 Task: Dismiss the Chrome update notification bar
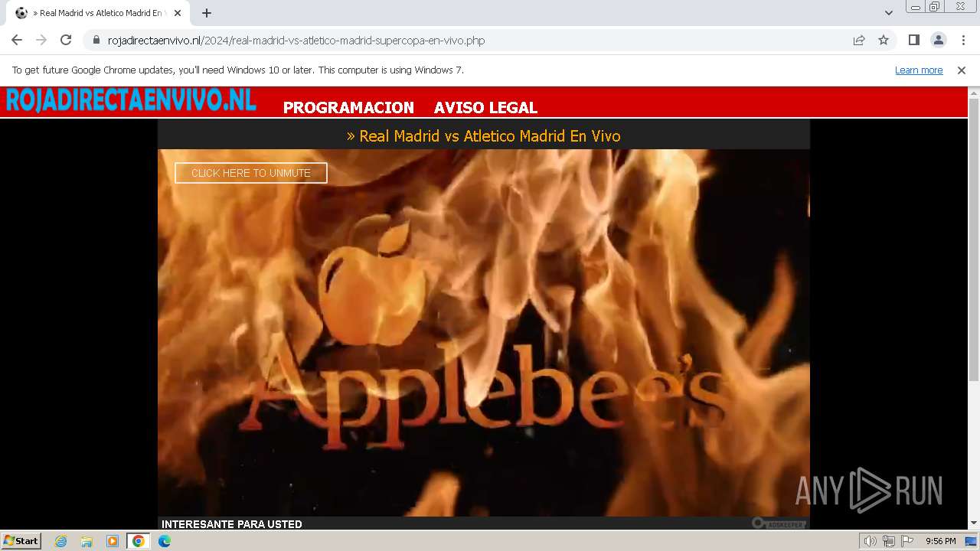[962, 70]
